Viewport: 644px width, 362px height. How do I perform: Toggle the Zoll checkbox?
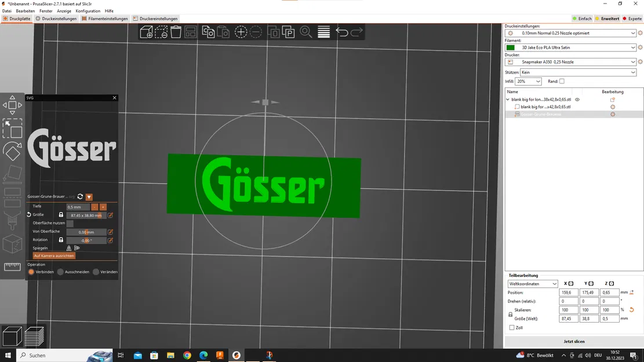coord(512,327)
